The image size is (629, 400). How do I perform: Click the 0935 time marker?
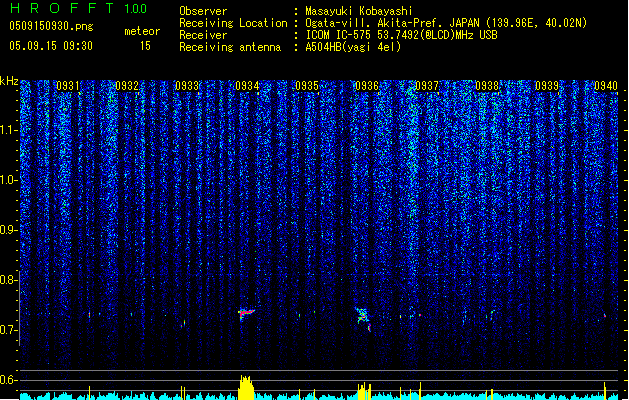point(307,86)
